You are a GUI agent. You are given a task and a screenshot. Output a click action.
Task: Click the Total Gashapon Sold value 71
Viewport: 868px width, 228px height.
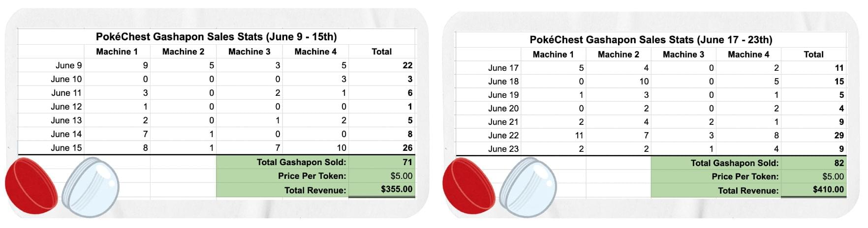(382, 162)
